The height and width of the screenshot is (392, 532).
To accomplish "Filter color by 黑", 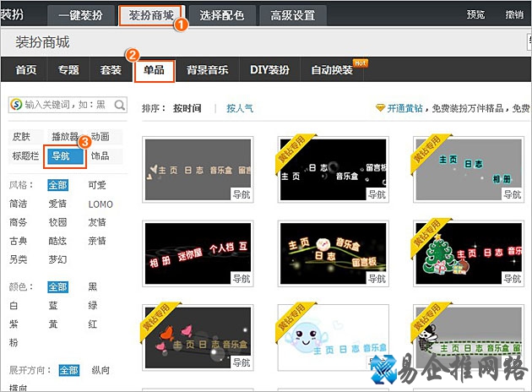I will click(93, 287).
